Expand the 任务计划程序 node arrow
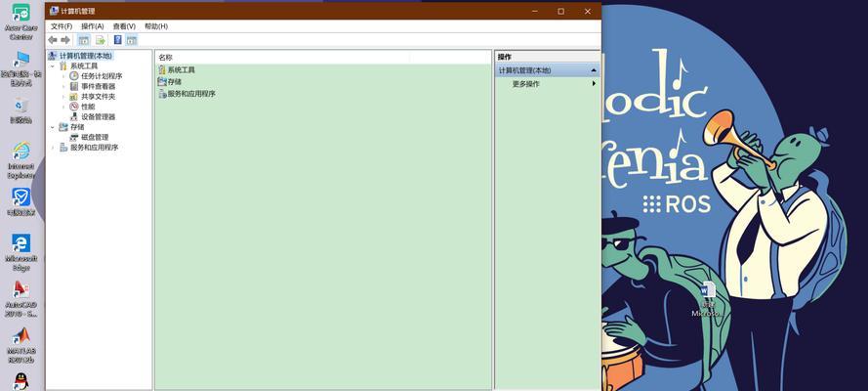Screen dimensions: 868x391 click(63, 76)
